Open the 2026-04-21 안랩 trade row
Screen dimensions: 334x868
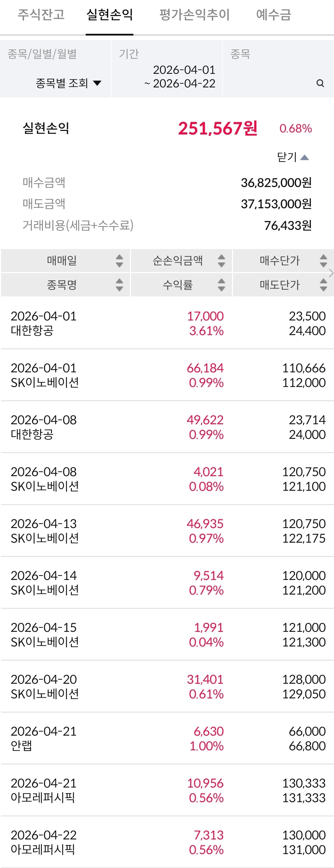[x=167, y=738]
